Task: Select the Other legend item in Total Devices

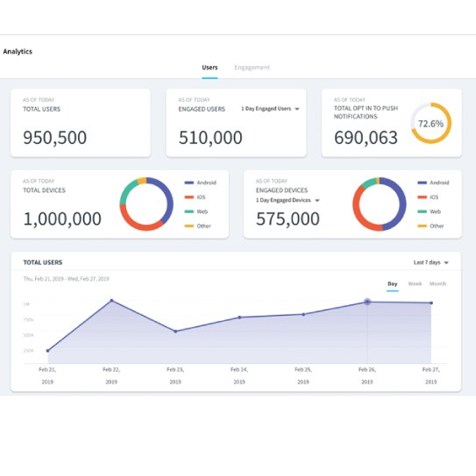Action: tap(204, 226)
